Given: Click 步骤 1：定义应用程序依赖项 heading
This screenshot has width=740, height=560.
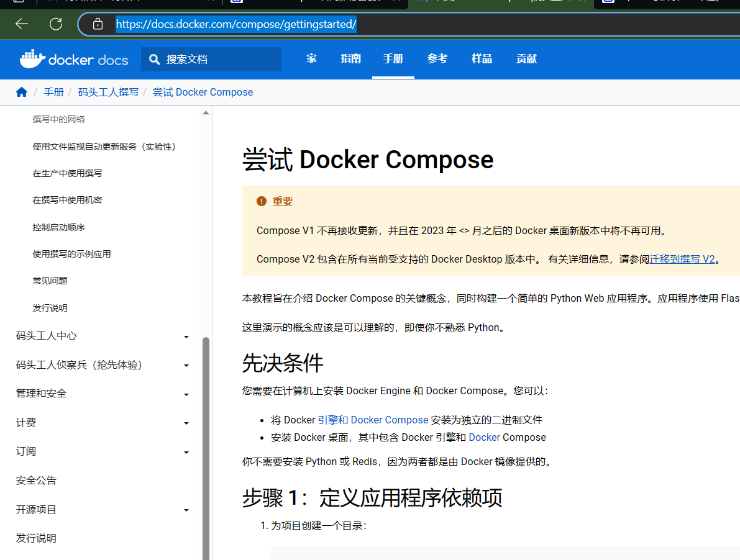Looking at the screenshot, I should pos(372,498).
